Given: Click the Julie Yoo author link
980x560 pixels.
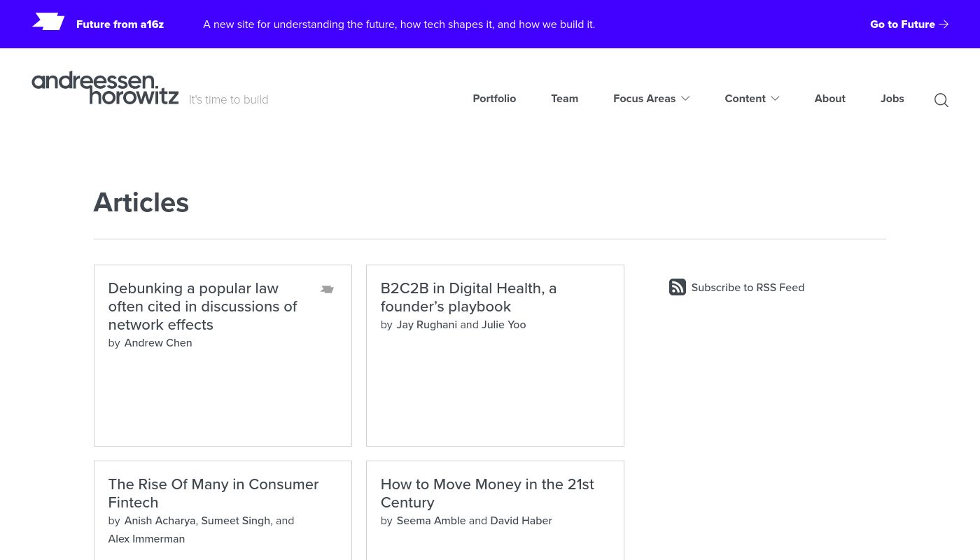Looking at the screenshot, I should (503, 324).
